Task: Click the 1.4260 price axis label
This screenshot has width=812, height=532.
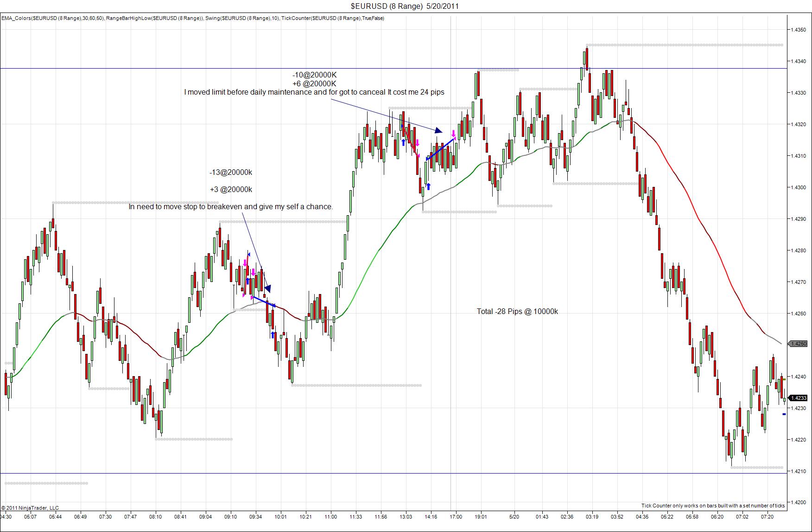Action: pos(798,314)
